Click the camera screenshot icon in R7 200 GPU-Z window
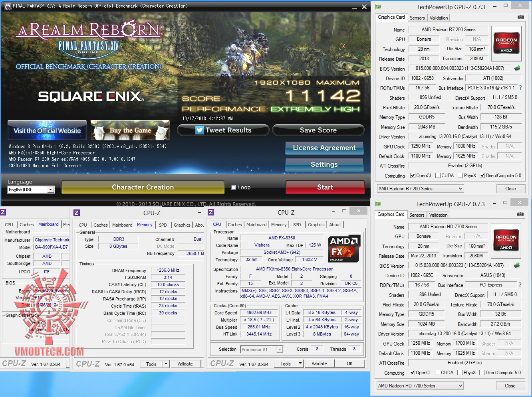The height and width of the screenshot is (397, 532). coord(520,17)
